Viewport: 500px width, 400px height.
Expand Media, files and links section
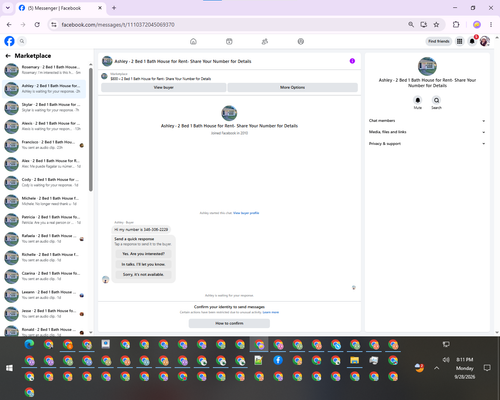tap(427, 132)
